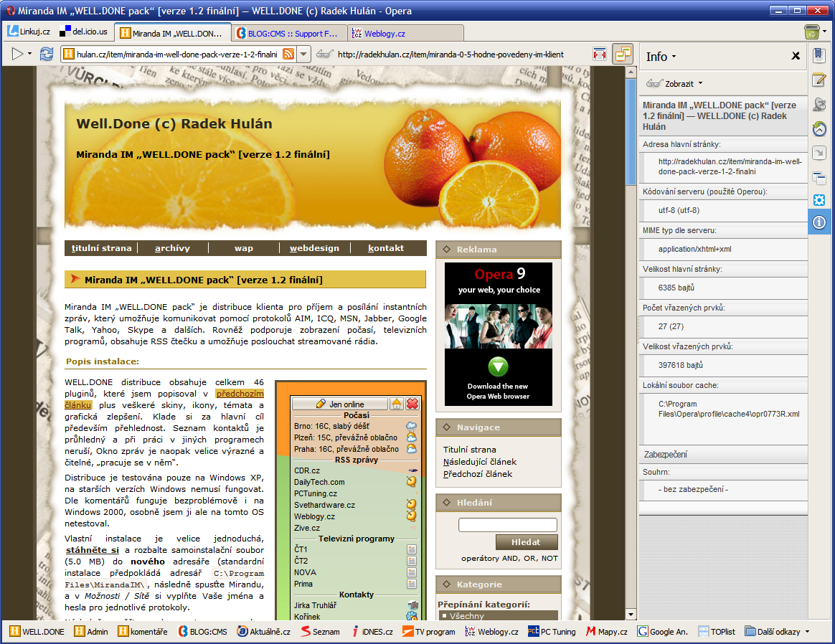Click the cache file path C:\Program Files\Opera
The width and height of the screenshot is (835, 644).
(x=729, y=409)
